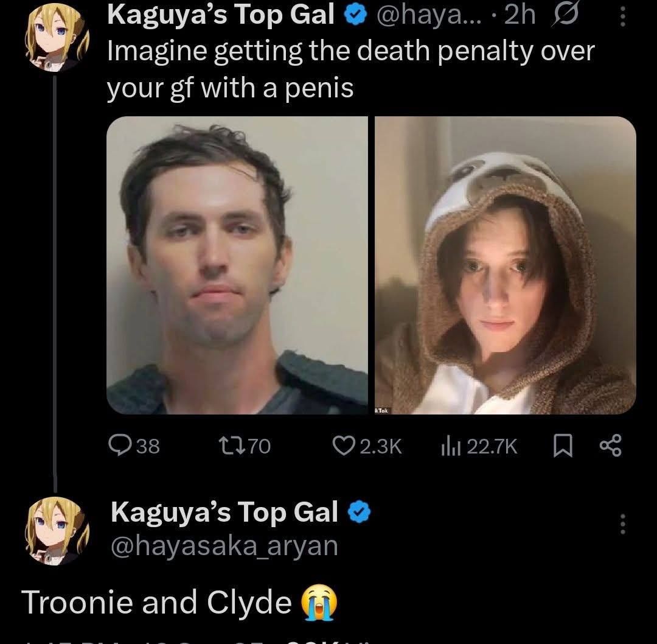
Task: Tap the retweet icon showing 70
Action: 229,446
